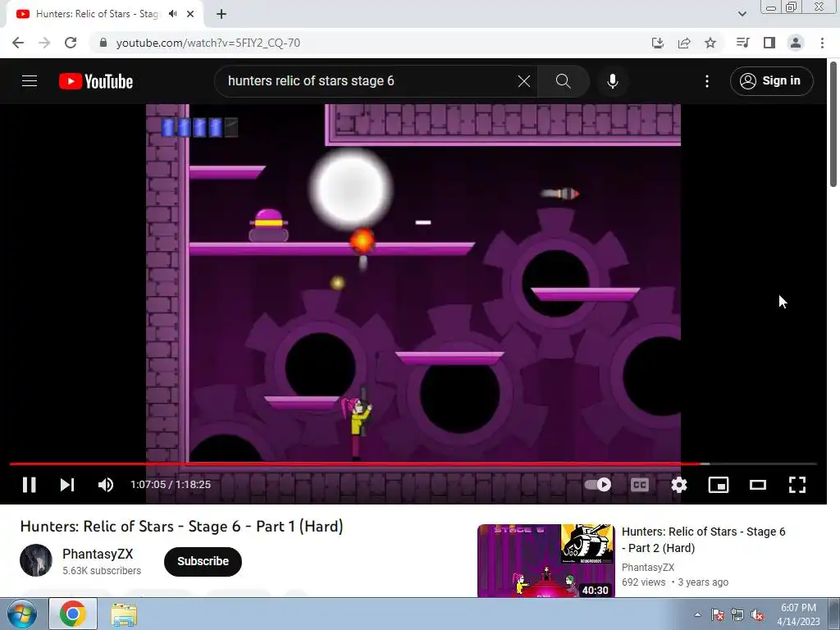Pause the video playback
Viewport: 840px width, 630px height.
[29, 485]
